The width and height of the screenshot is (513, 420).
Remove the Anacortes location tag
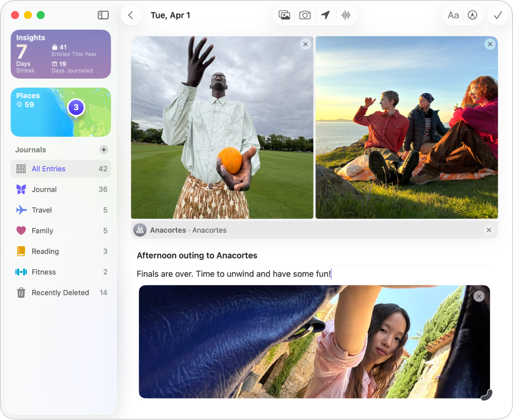tap(489, 230)
